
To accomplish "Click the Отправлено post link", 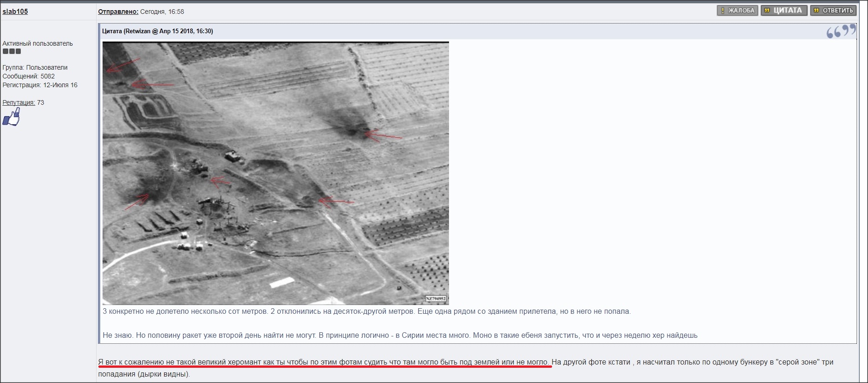I will coord(118,12).
